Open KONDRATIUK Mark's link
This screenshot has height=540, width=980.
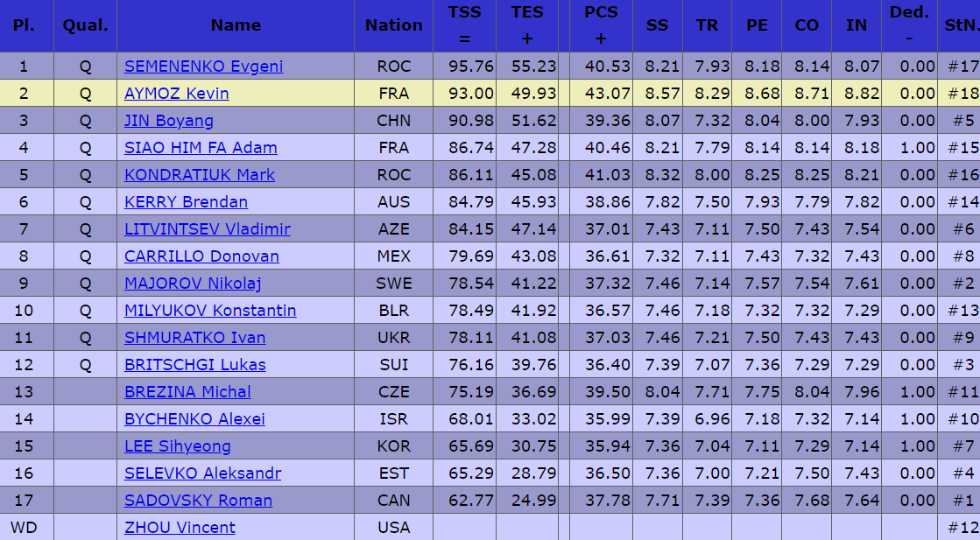(200, 175)
